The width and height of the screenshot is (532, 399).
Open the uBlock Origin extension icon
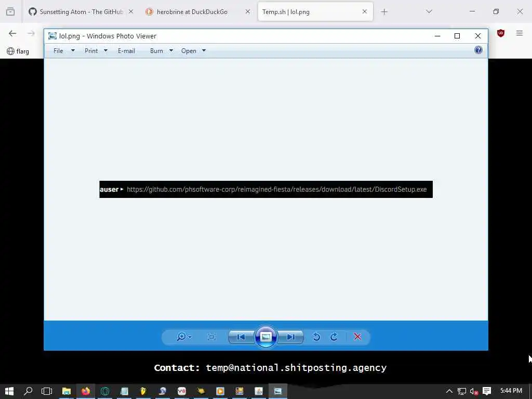coord(501,33)
